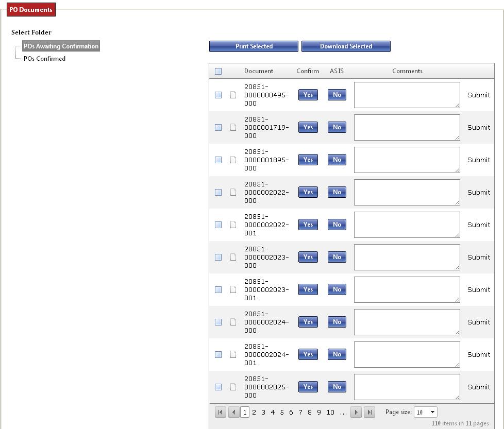Select POs Awaiting Confirmation folder
This screenshot has height=429, width=504.
tap(61, 46)
